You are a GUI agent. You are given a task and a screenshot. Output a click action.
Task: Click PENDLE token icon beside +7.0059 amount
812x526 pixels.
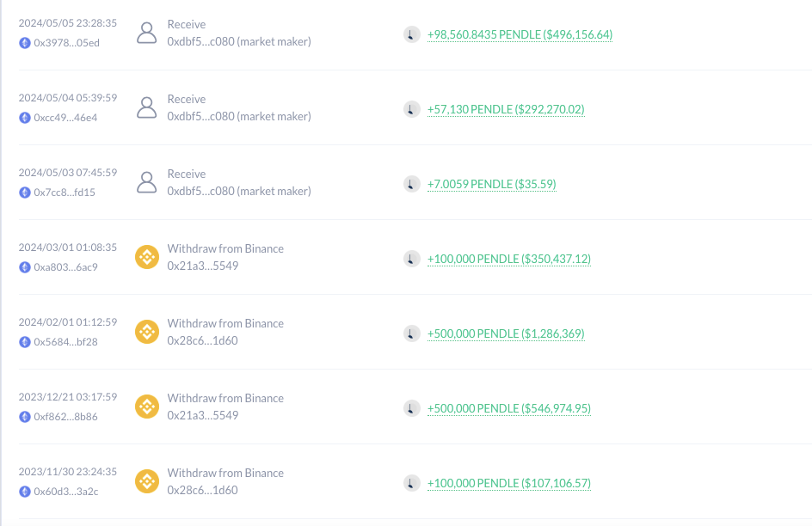[x=412, y=184]
